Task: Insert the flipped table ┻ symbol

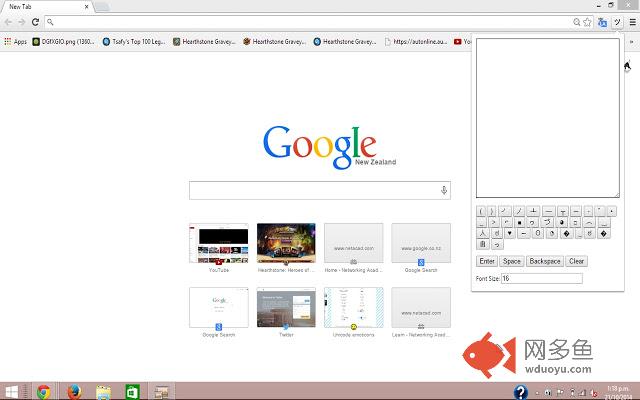Action: (533, 211)
